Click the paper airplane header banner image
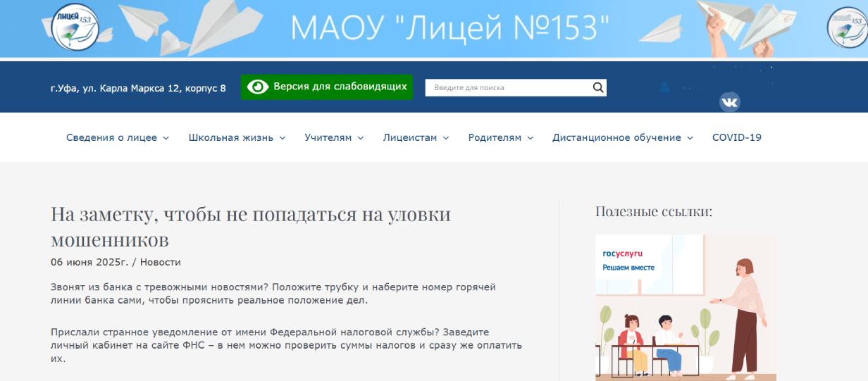The height and width of the screenshot is (381, 868). [211, 28]
